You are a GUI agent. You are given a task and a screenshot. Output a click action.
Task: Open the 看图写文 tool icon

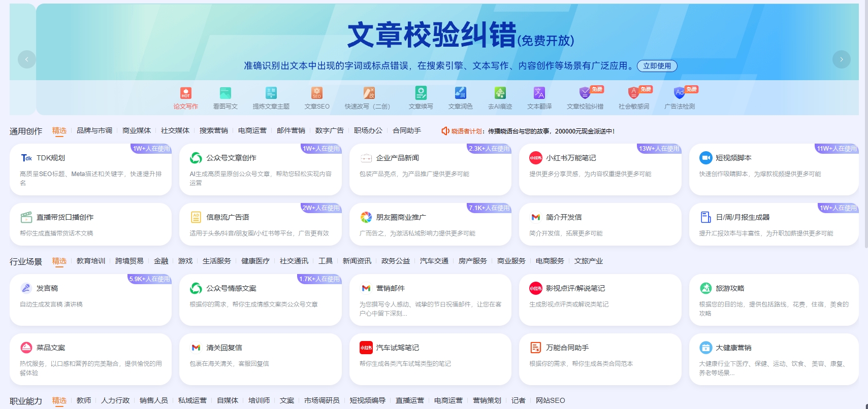pos(225,93)
